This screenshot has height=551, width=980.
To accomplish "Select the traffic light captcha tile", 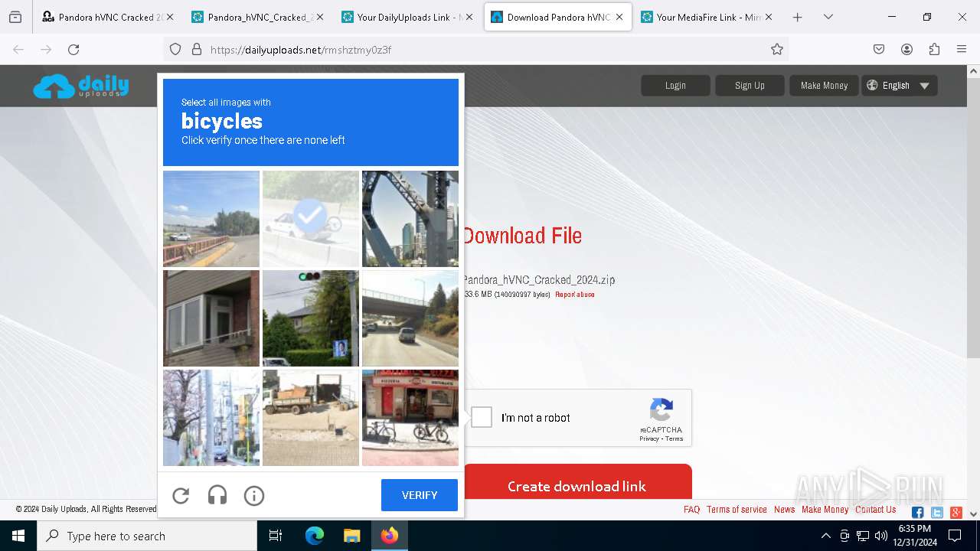I will pos(311,318).
